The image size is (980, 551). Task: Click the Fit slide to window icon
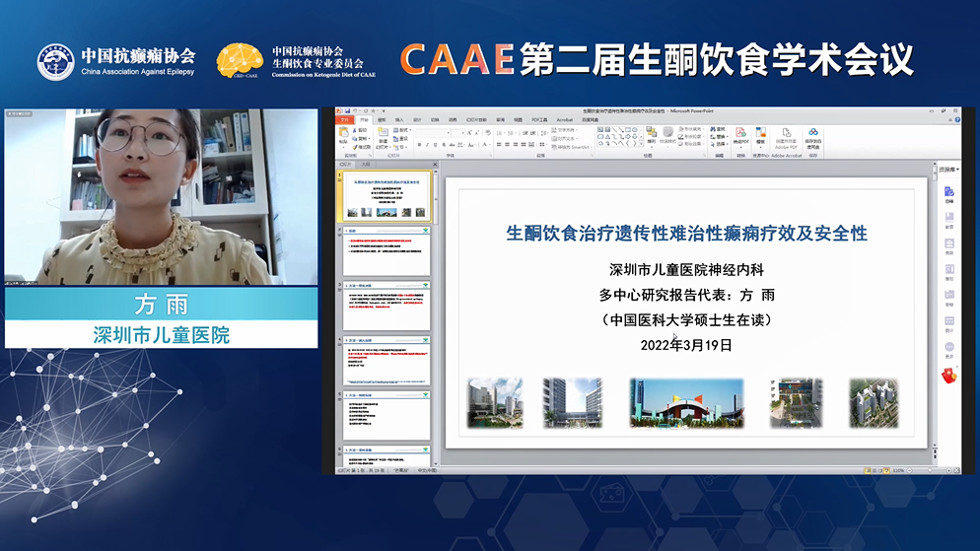tap(957, 470)
